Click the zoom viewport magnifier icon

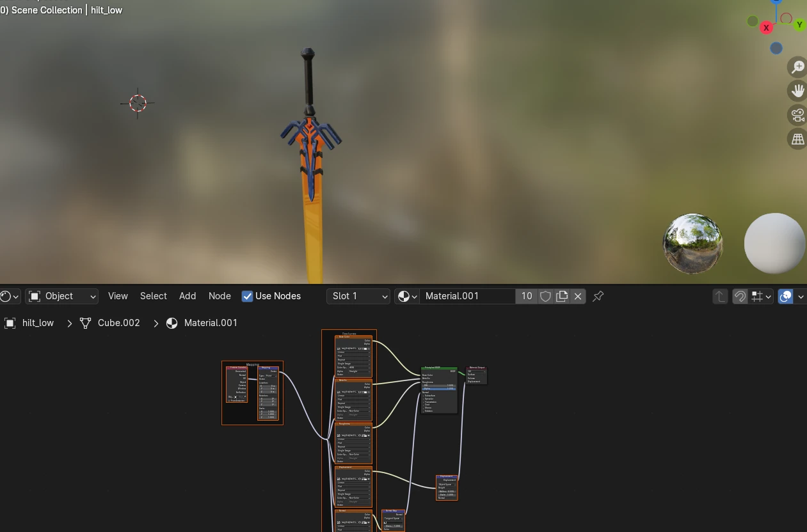click(x=797, y=67)
